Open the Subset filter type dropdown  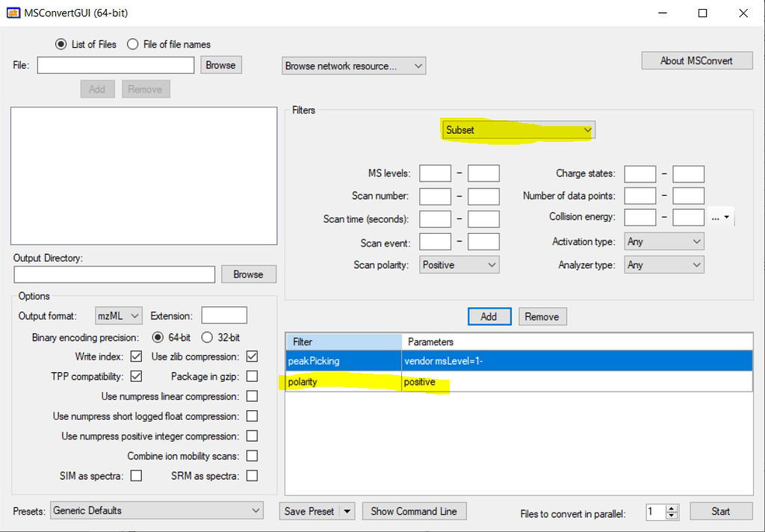(518, 130)
